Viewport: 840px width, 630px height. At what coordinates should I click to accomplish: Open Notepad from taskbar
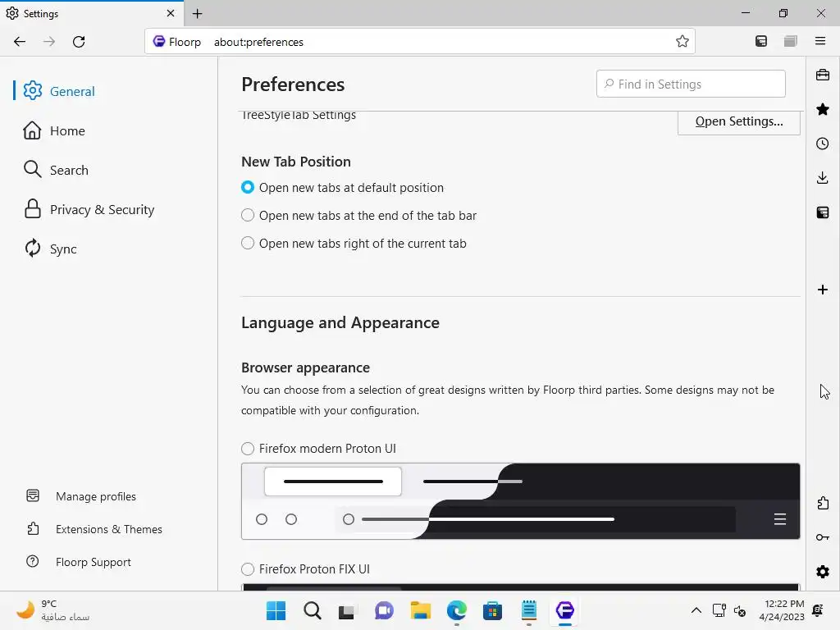[x=529, y=610]
